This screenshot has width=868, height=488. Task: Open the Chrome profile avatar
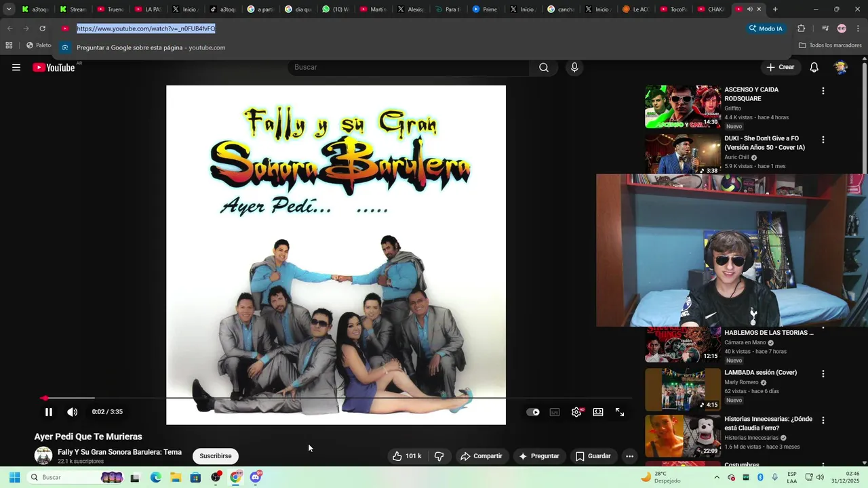842,28
